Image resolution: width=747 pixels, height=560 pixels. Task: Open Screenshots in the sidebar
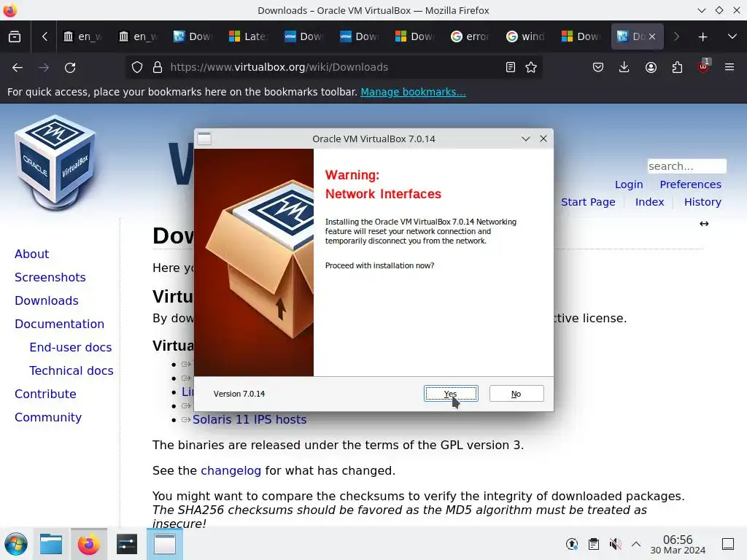pyautogui.click(x=50, y=277)
